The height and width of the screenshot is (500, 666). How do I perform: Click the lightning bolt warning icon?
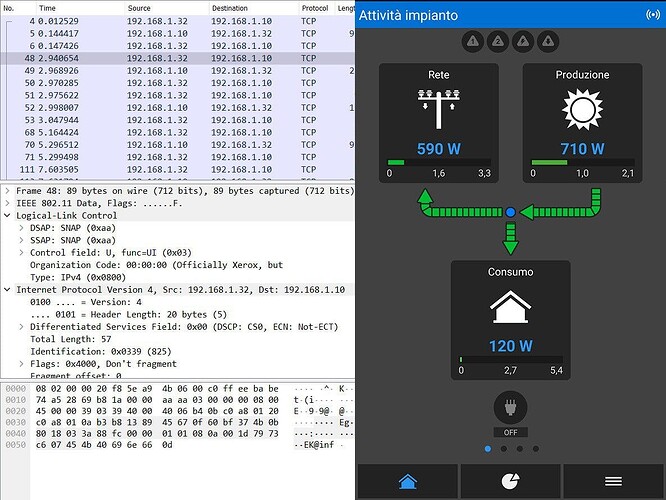(523, 41)
